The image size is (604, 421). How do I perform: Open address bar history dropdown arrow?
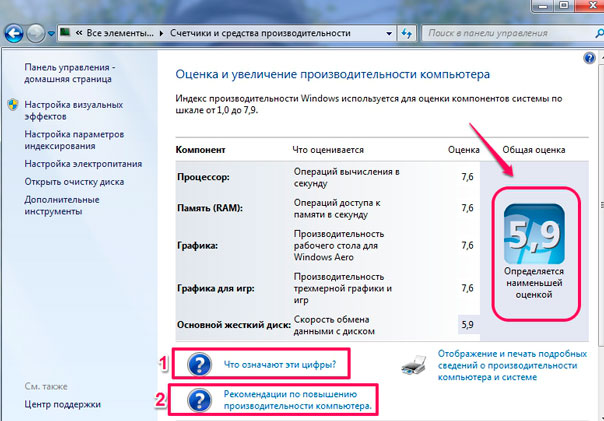point(389,34)
